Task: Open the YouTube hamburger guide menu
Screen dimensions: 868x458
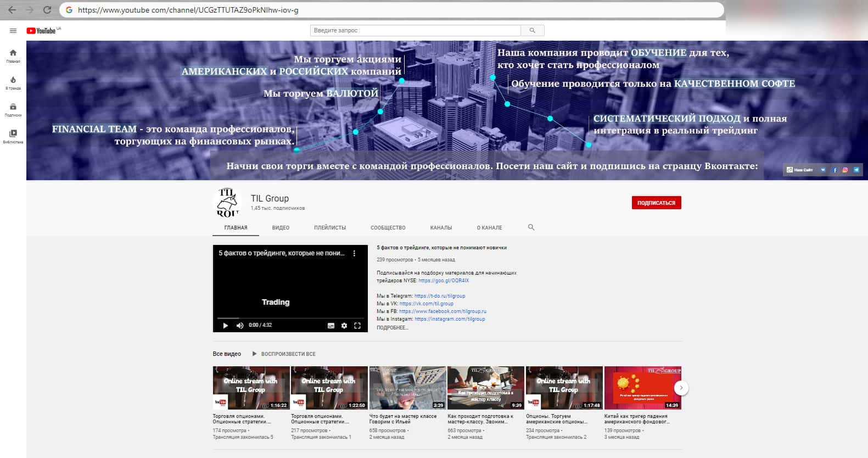Action: [x=13, y=31]
